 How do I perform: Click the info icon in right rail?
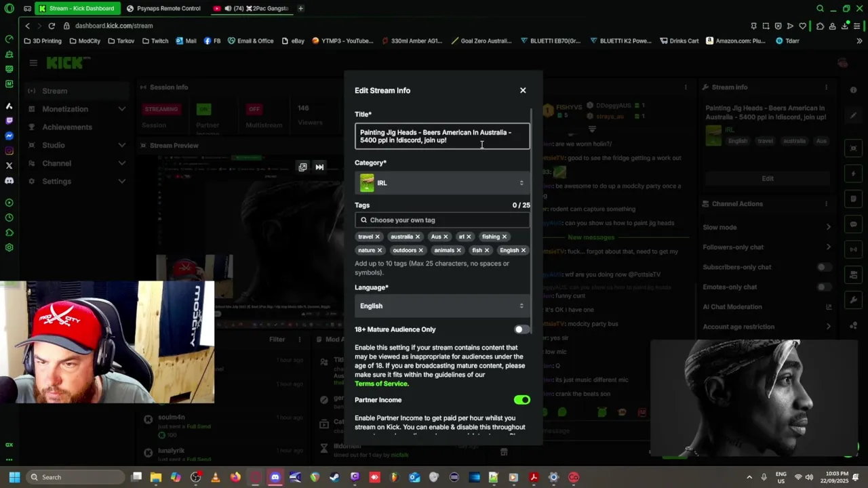(853, 90)
